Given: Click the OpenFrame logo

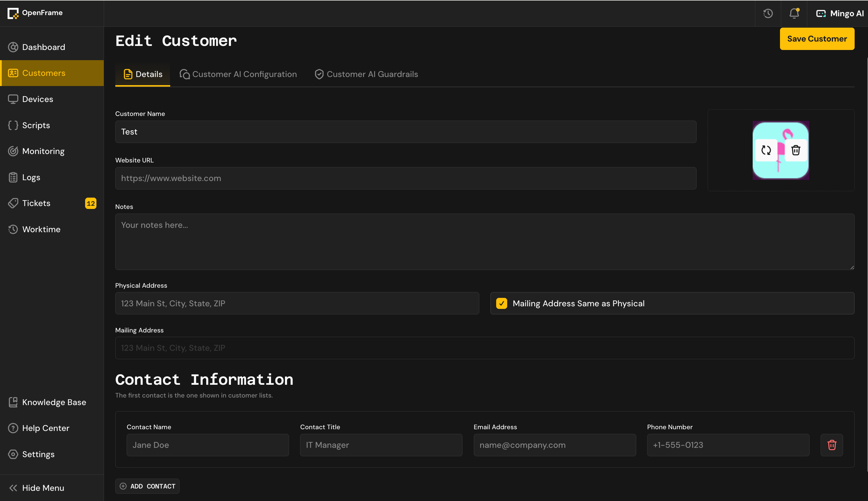Looking at the screenshot, I should [x=35, y=13].
